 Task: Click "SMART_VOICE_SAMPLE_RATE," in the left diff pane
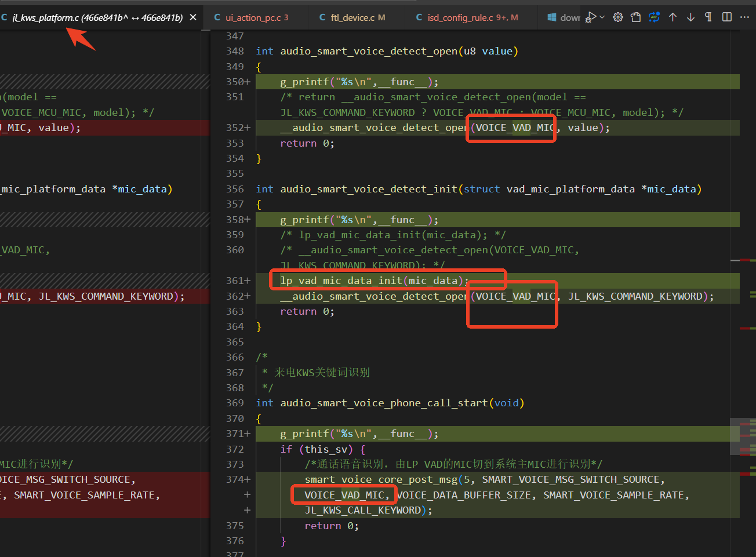pos(87,495)
